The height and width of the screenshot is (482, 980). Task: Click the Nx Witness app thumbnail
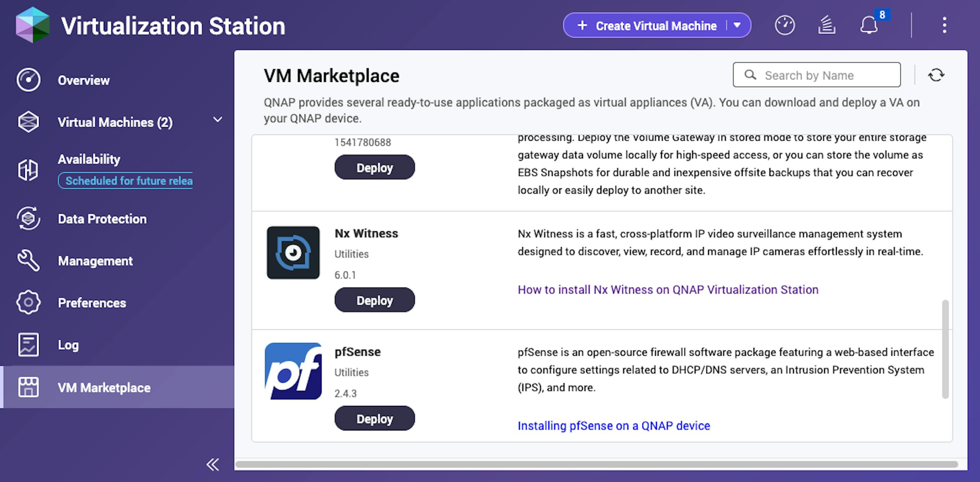[x=293, y=252]
